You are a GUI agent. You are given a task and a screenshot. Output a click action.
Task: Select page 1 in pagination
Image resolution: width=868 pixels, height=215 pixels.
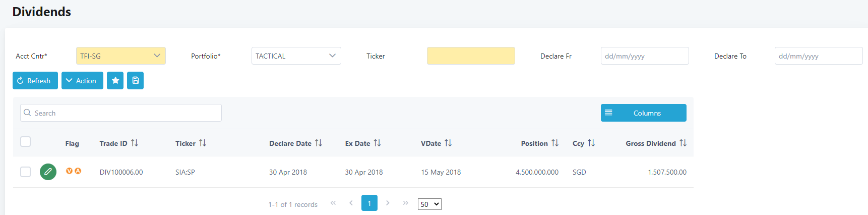pos(369,203)
